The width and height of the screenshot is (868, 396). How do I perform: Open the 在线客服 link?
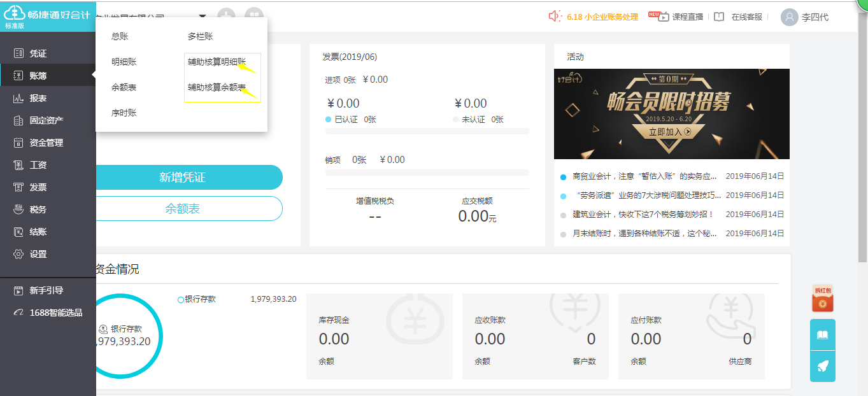tap(747, 17)
